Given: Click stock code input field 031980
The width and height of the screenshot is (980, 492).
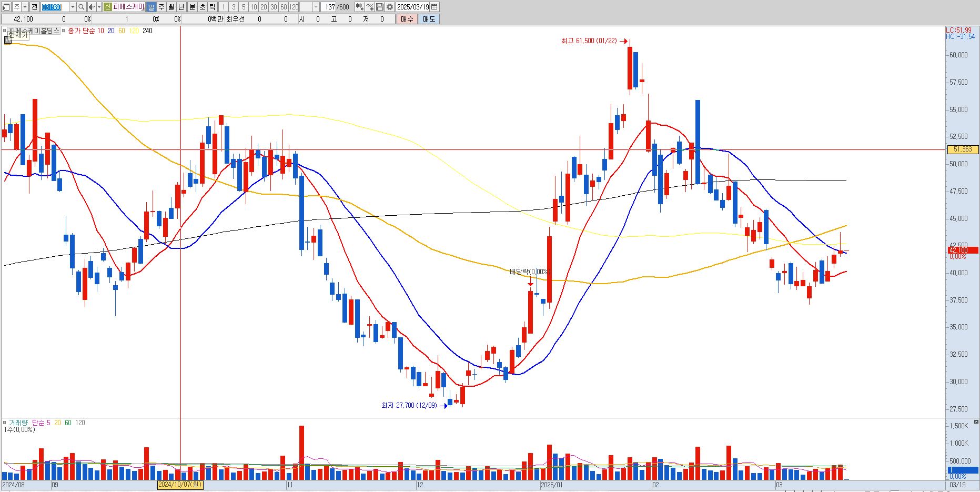Looking at the screenshot, I should [55, 7].
